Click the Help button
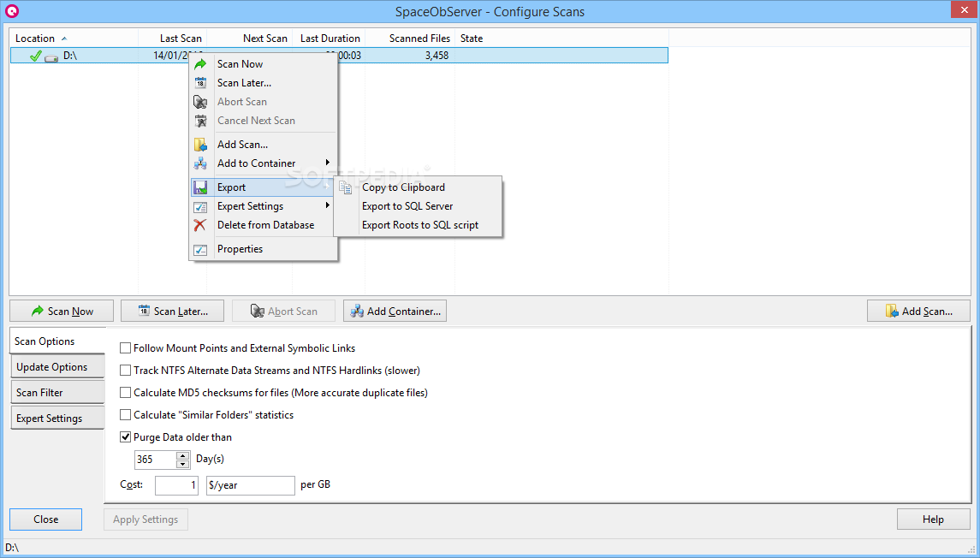The width and height of the screenshot is (980, 558). [933, 519]
